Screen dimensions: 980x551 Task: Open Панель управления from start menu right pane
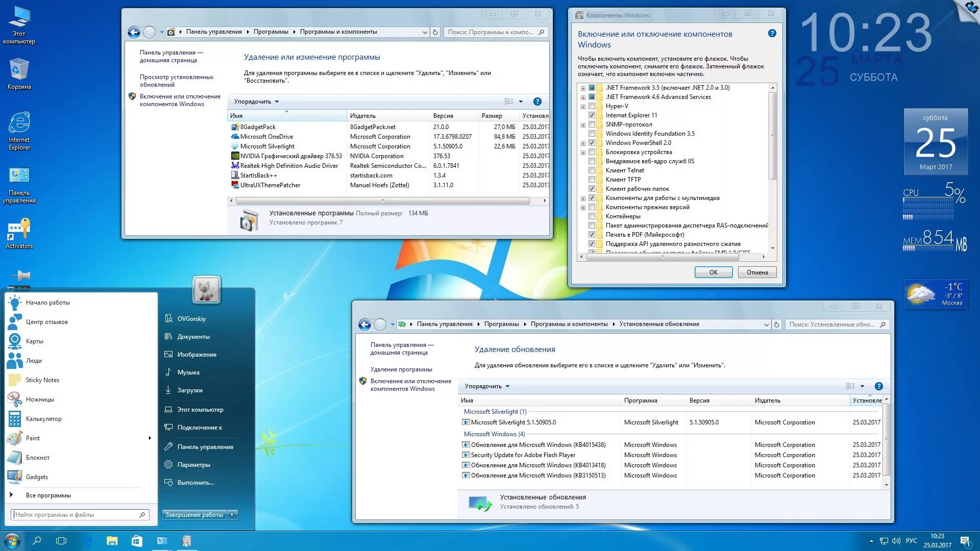click(x=205, y=447)
